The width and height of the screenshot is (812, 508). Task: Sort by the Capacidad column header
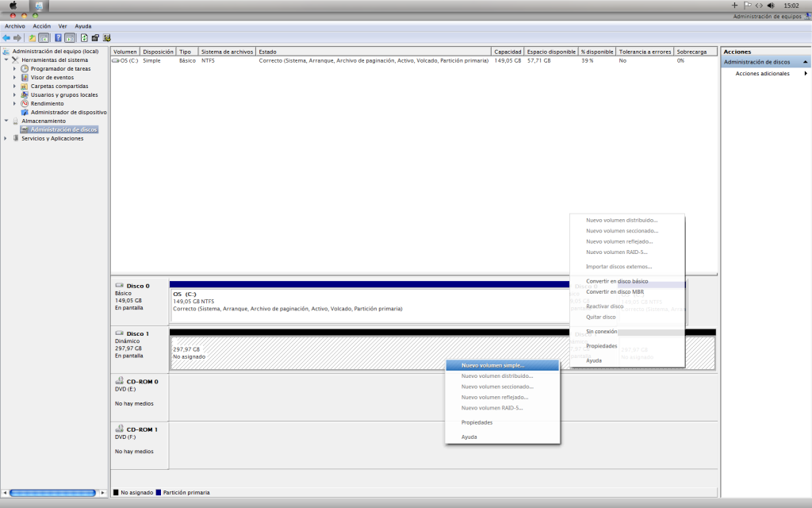[507, 52]
